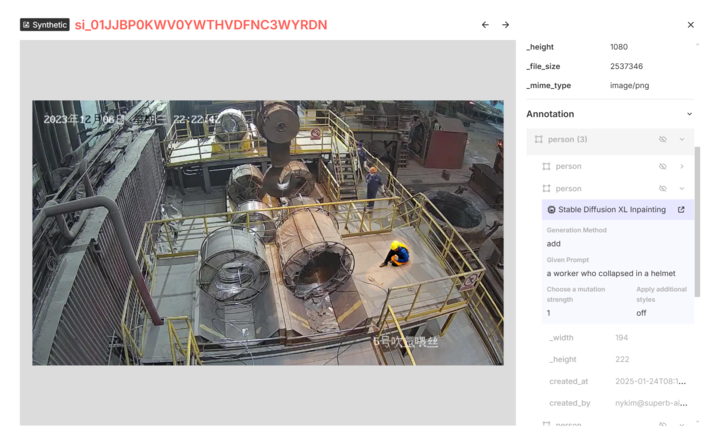The width and height of the screenshot is (720, 442).
Task: Click the _width value 194
Action: pyautogui.click(x=621, y=337)
